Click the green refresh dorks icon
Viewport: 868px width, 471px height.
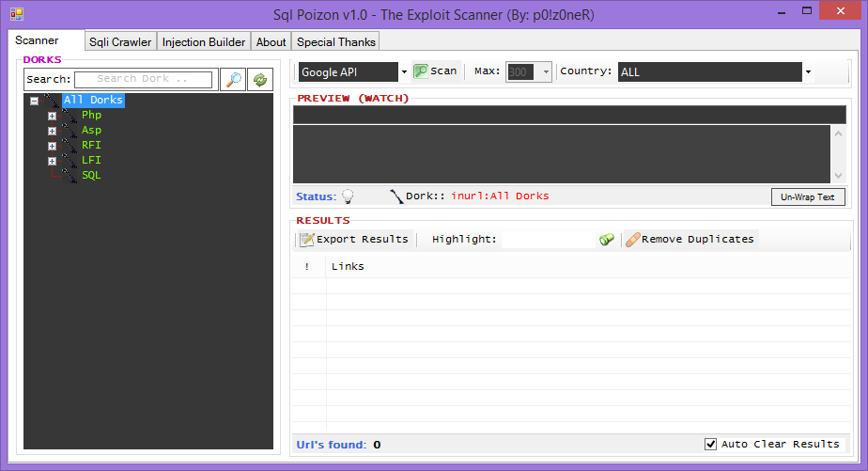click(x=260, y=80)
